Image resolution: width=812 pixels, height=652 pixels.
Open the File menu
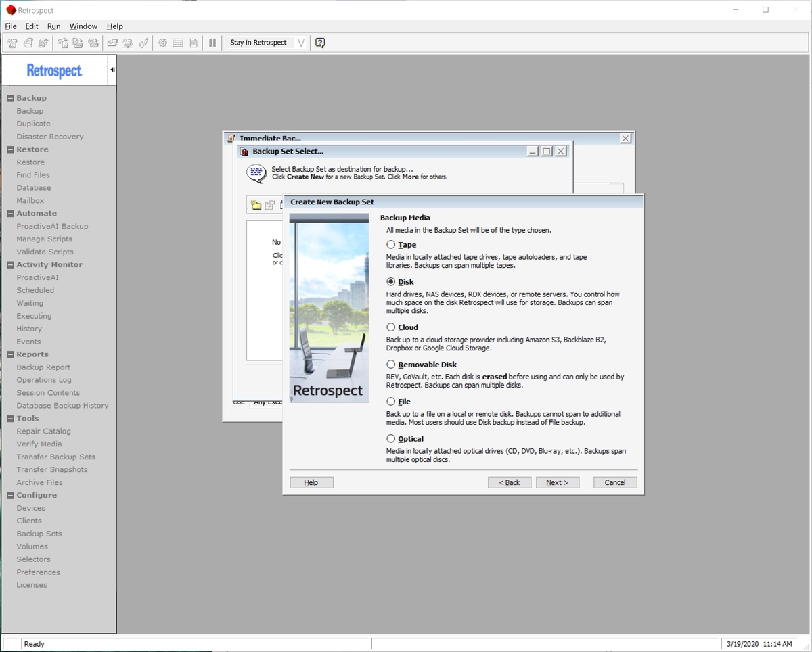click(x=11, y=26)
